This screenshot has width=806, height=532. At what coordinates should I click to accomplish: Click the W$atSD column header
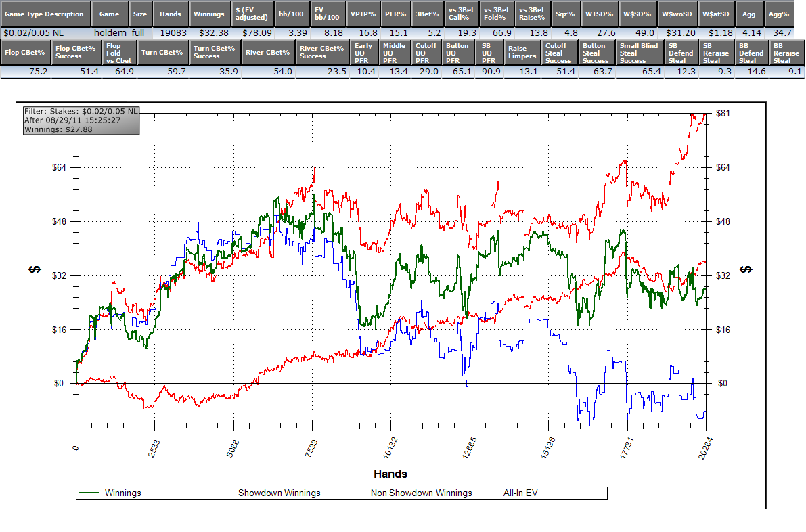716,14
